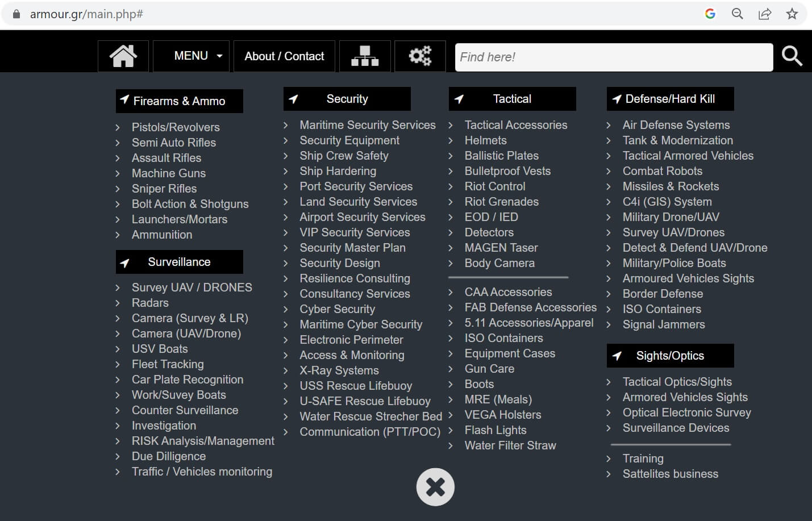This screenshot has width=812, height=521.
Task: Close the menu overlay with X icon
Action: 435,487
